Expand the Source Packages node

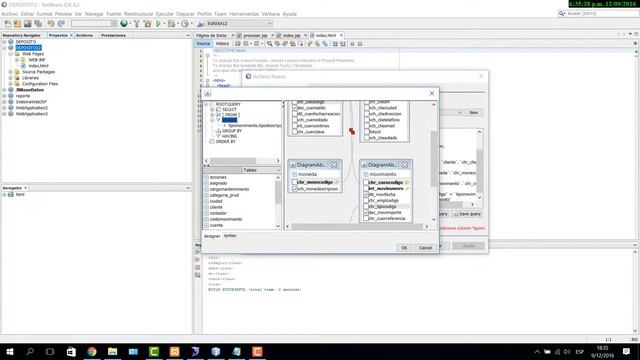pyautogui.click(x=11, y=72)
